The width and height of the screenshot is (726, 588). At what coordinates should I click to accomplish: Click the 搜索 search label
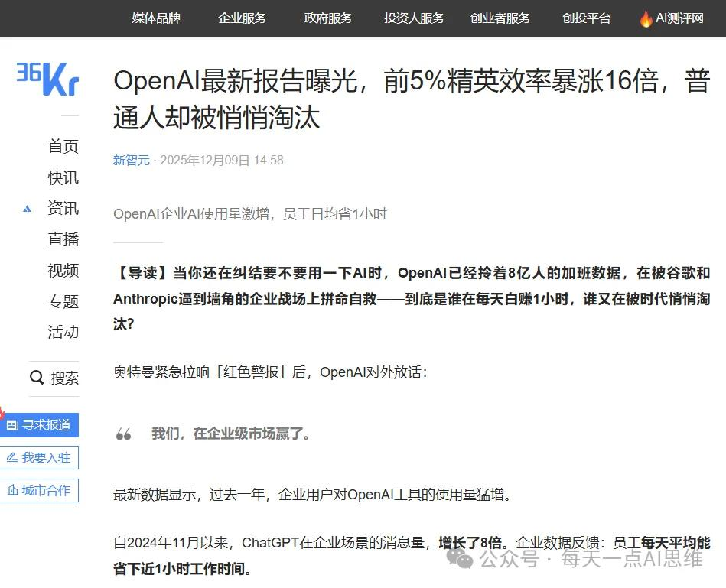(x=65, y=378)
